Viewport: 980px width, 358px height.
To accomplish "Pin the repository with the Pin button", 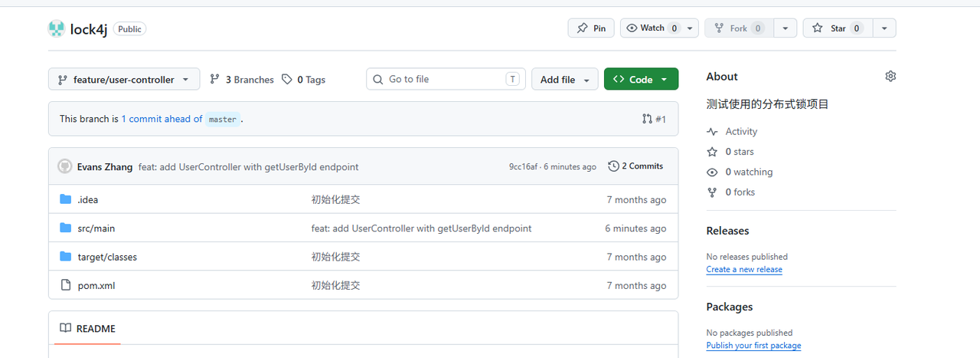I will coord(591,28).
